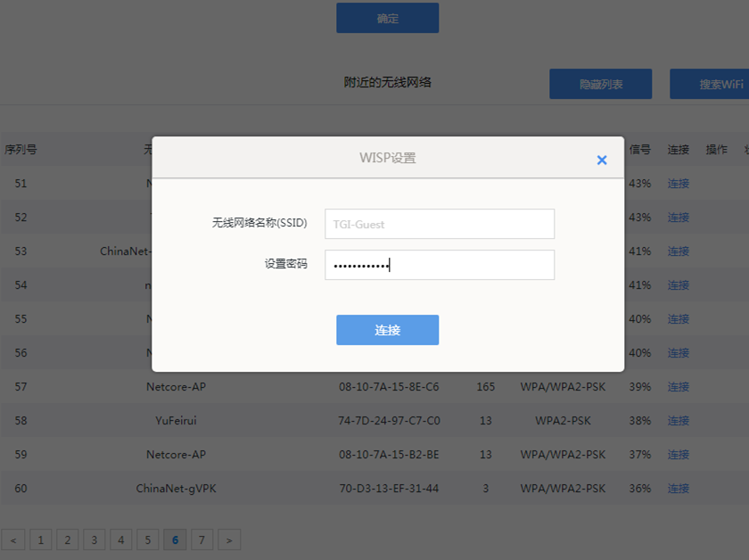
Task: Close the WISP设置 dialog
Action: [x=602, y=159]
